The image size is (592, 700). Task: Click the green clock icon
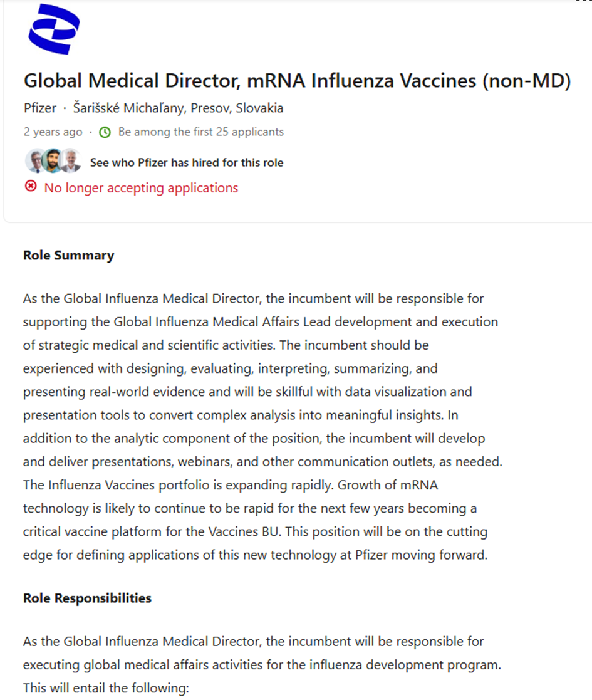click(x=105, y=132)
